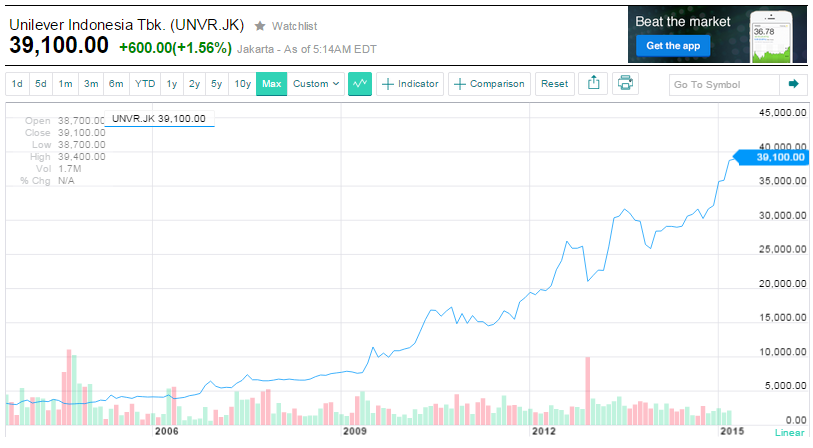Click the 2006 x-axis label
813x448 pixels.
pos(166,431)
